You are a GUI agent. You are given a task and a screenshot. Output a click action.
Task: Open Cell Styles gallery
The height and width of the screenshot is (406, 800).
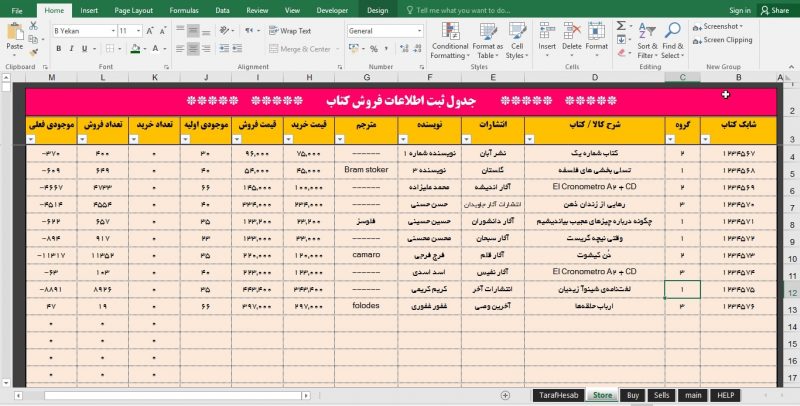517,41
